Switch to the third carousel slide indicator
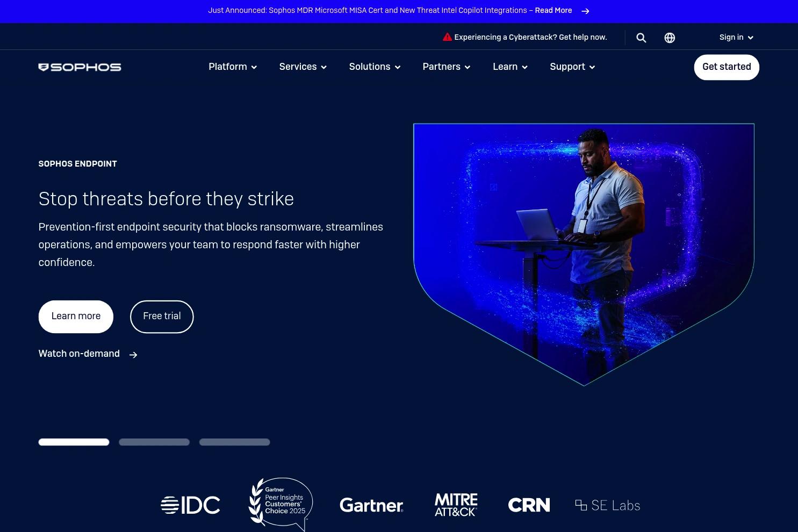 (235, 442)
